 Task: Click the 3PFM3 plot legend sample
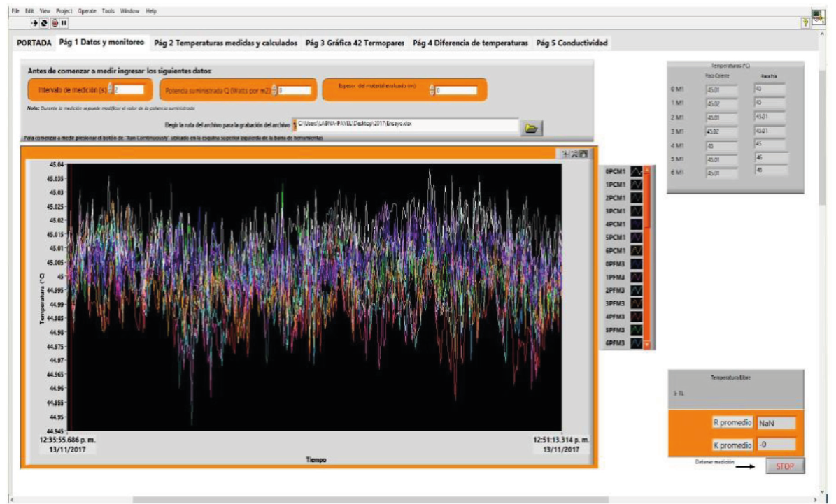[x=637, y=303]
